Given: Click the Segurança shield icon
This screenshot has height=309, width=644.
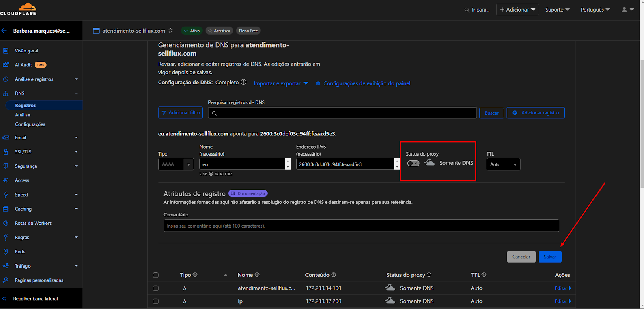Looking at the screenshot, I should 6,166.
